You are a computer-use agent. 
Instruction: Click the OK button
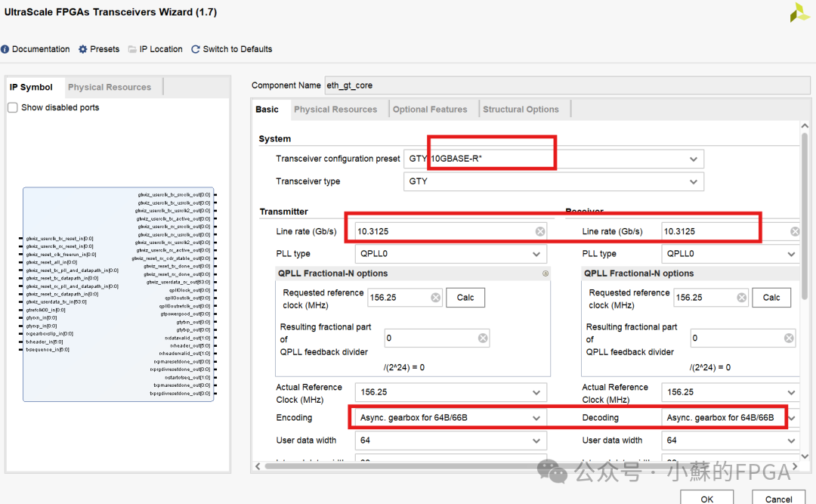706,498
